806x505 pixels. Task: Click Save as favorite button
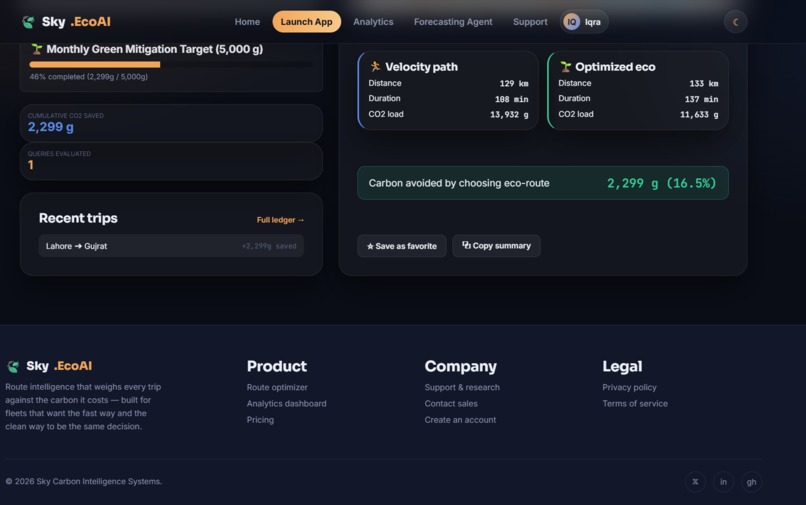(402, 246)
